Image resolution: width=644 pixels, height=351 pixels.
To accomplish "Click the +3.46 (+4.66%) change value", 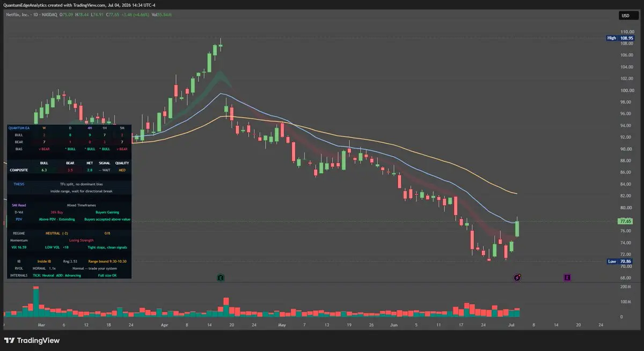I will click(135, 14).
